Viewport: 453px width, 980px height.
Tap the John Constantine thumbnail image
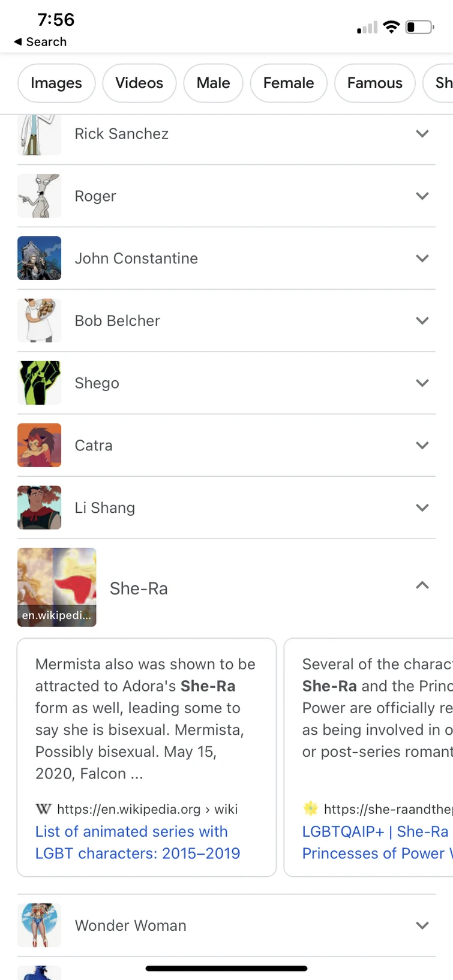tap(40, 258)
